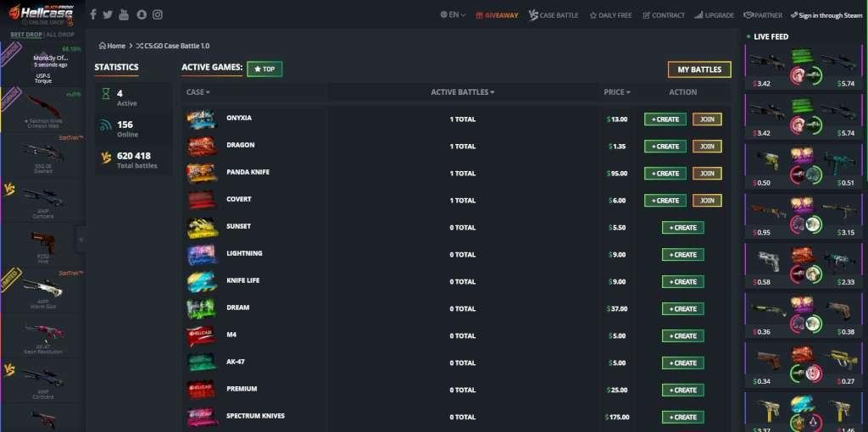The height and width of the screenshot is (432, 868).
Task: Switch to Best Drop tab
Action: tap(26, 34)
